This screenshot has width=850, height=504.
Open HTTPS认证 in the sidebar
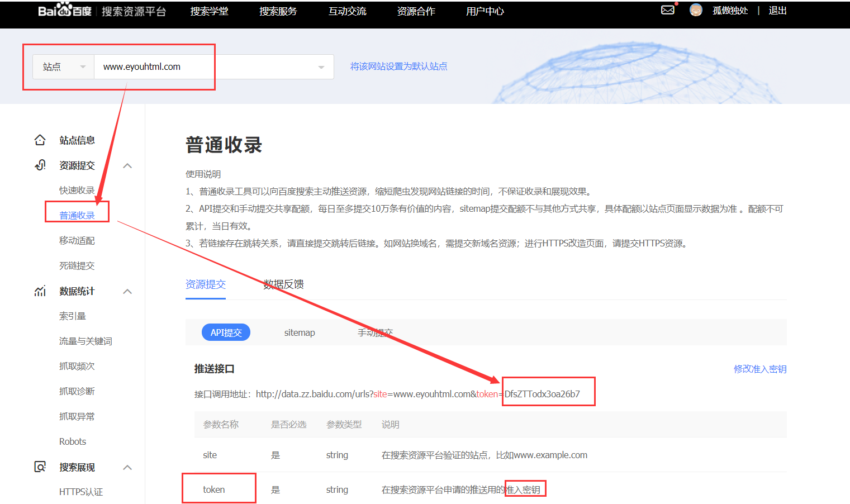pos(81,492)
